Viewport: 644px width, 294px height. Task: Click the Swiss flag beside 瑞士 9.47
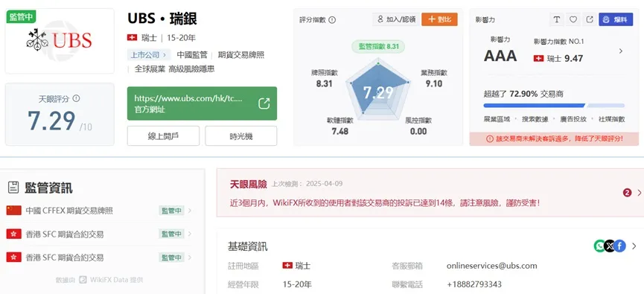tap(538, 59)
